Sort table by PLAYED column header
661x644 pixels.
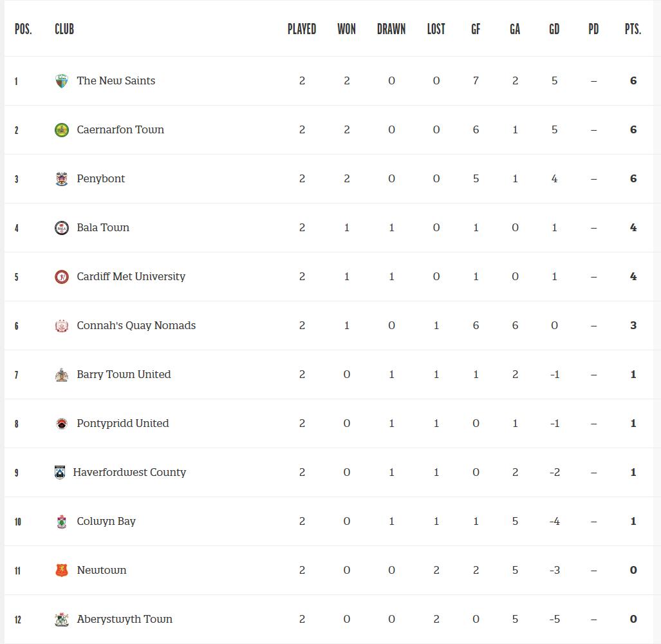(x=302, y=29)
